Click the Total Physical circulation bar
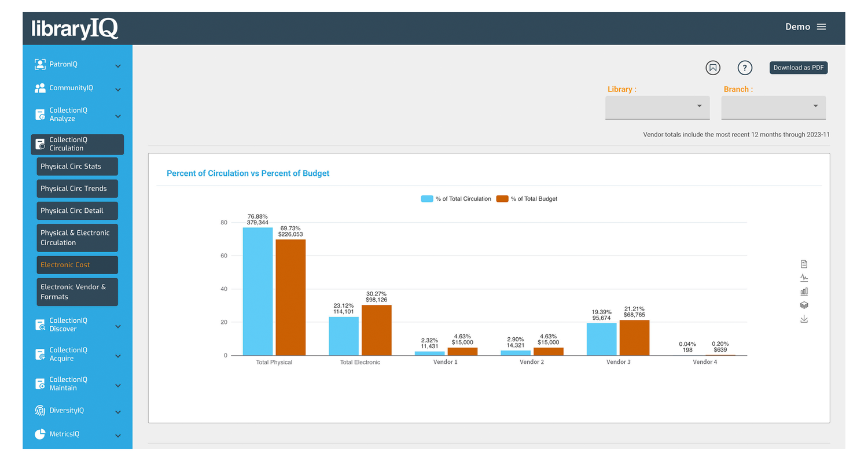The height and width of the screenshot is (461, 868). click(x=257, y=289)
